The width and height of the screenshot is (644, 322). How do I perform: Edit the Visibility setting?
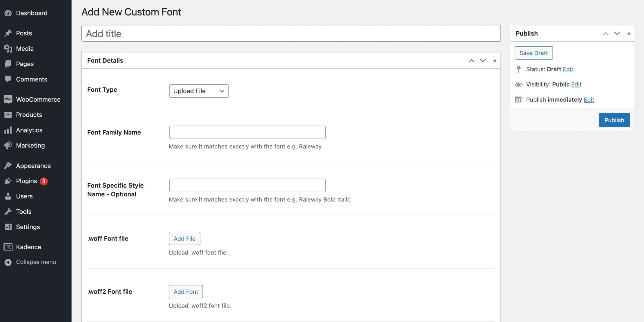click(x=576, y=84)
